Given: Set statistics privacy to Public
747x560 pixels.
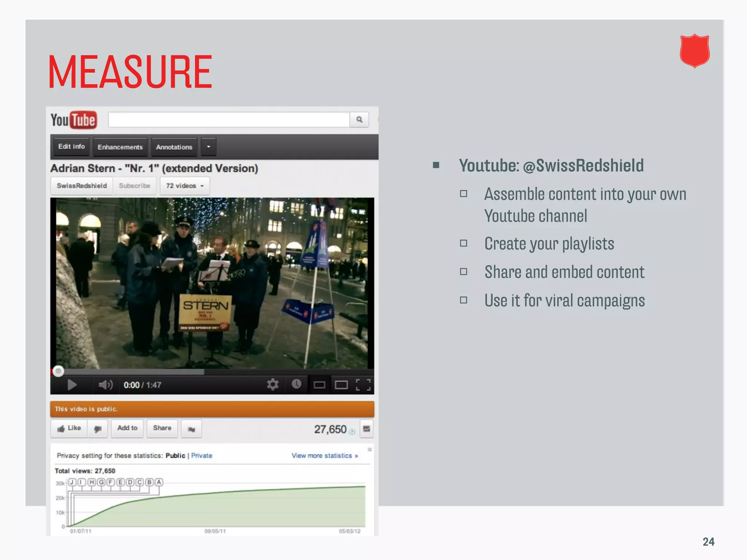Looking at the screenshot, I should pyautogui.click(x=175, y=456).
